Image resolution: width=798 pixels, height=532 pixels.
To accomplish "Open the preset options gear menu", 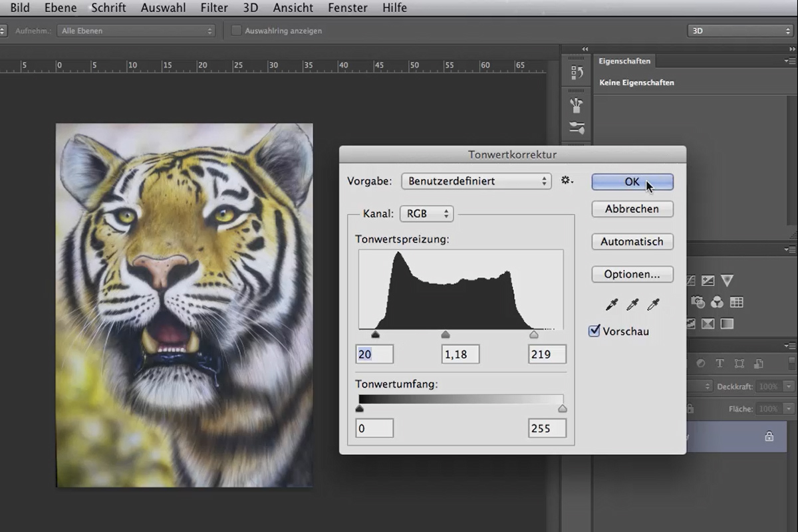I will click(567, 180).
